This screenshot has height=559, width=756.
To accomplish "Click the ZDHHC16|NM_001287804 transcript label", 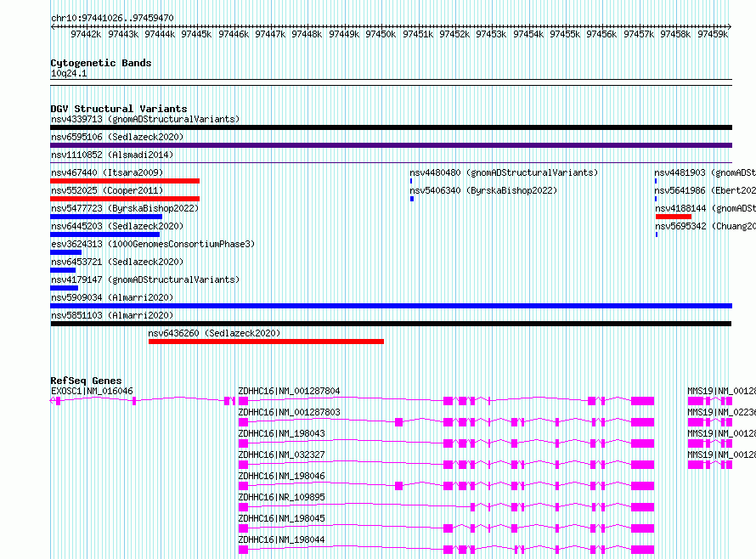I will (290, 391).
